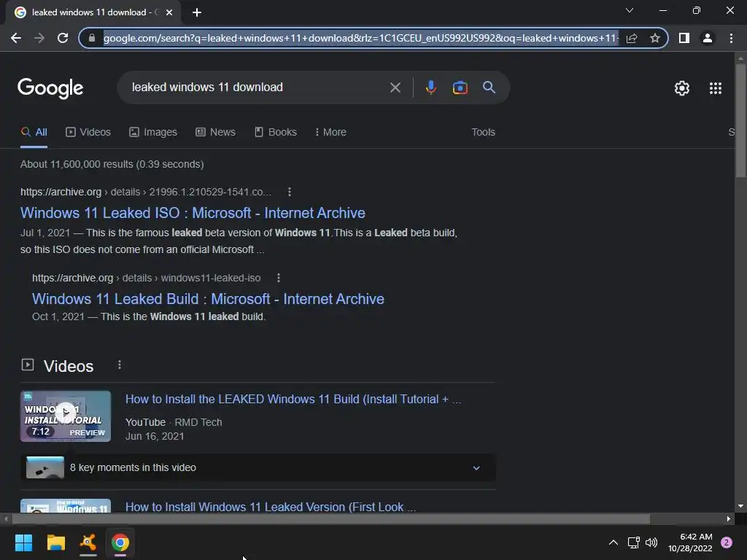Image resolution: width=747 pixels, height=560 pixels.
Task: Click the About 11,600,000 results text
Action: tap(112, 164)
